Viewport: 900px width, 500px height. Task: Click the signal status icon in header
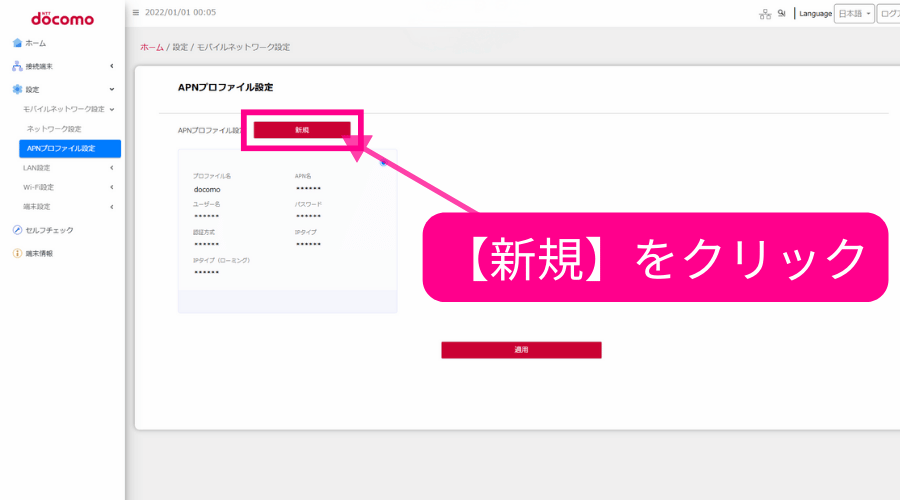(x=781, y=13)
